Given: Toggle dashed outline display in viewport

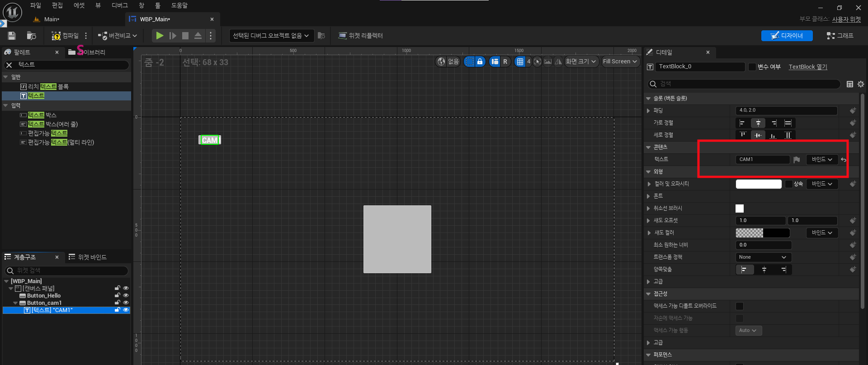Looking at the screenshot, I should pos(470,62).
